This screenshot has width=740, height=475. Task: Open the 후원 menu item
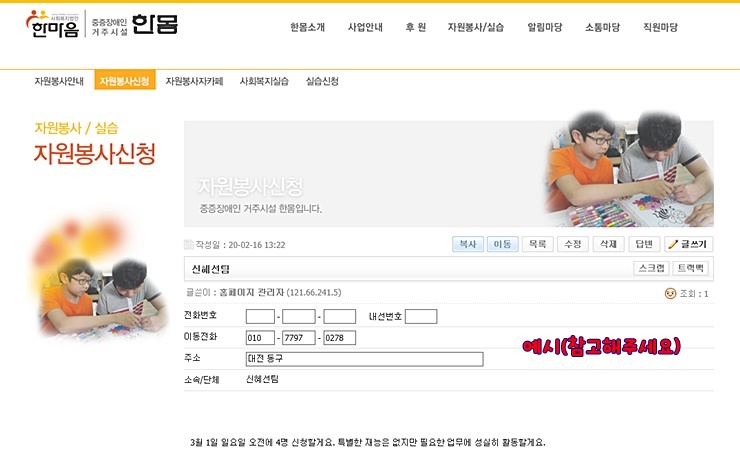(415, 27)
